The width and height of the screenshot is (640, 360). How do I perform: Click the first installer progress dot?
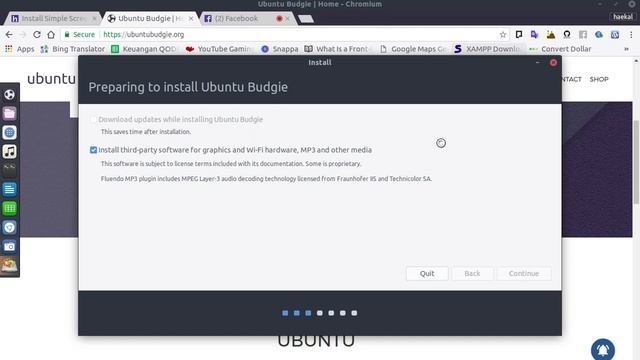[285, 313]
